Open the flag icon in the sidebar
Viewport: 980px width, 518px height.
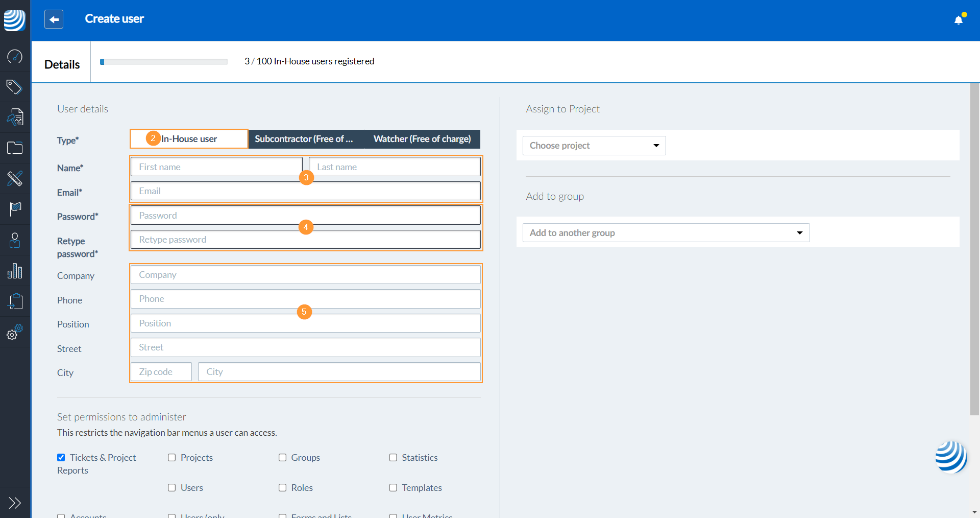click(x=15, y=209)
